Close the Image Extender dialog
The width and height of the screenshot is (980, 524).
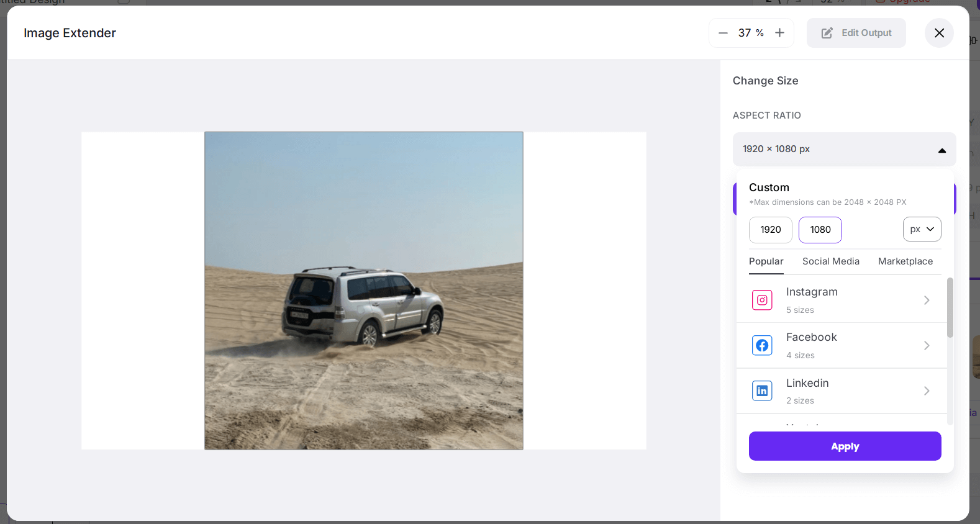pos(939,33)
